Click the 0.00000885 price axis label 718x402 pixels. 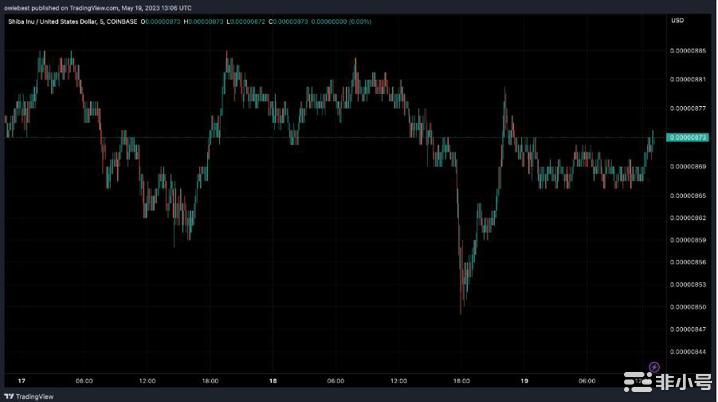tap(687, 50)
